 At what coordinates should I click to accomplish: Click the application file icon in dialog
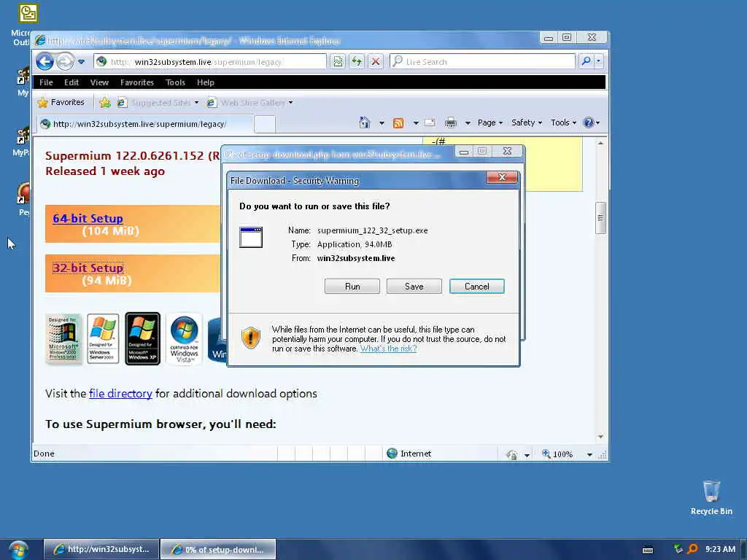click(251, 237)
